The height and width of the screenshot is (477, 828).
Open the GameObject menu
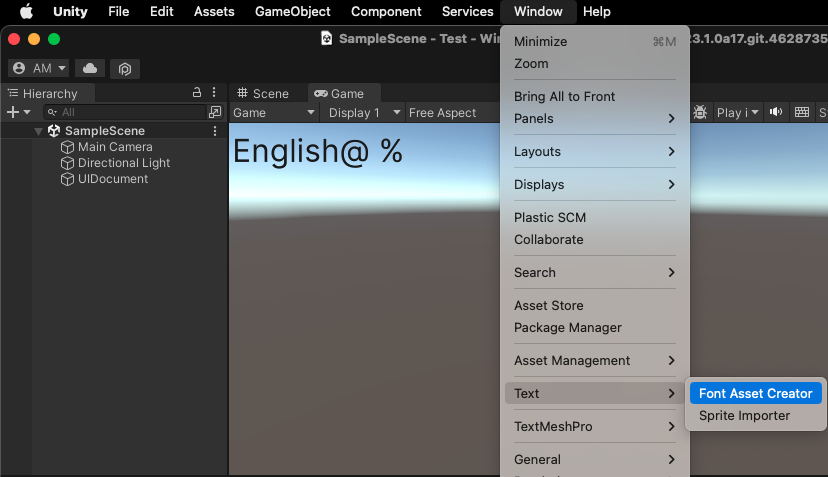point(293,11)
